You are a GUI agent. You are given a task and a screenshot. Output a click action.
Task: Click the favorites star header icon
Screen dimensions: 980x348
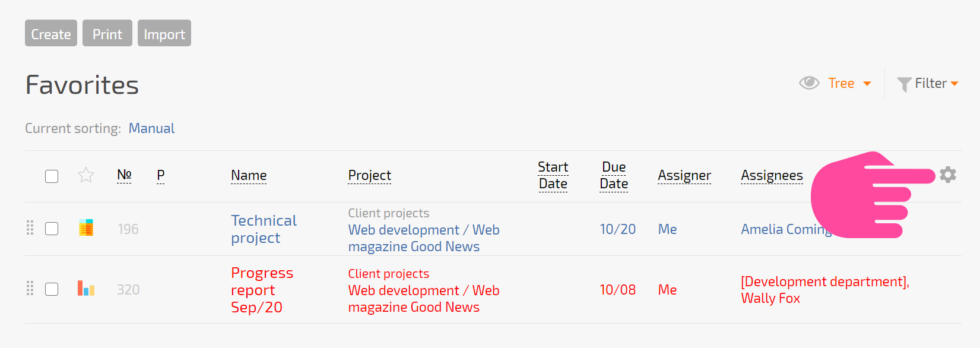pos(86,175)
